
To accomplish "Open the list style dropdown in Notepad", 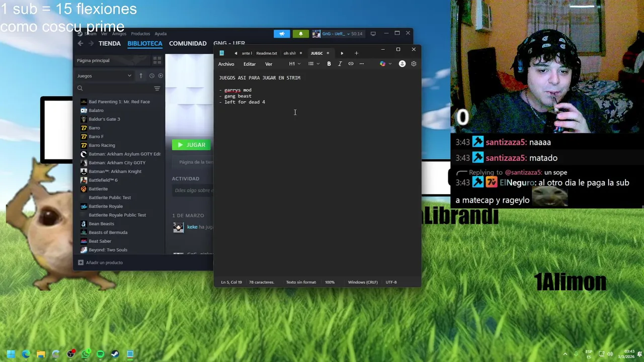I will pyautogui.click(x=313, y=64).
